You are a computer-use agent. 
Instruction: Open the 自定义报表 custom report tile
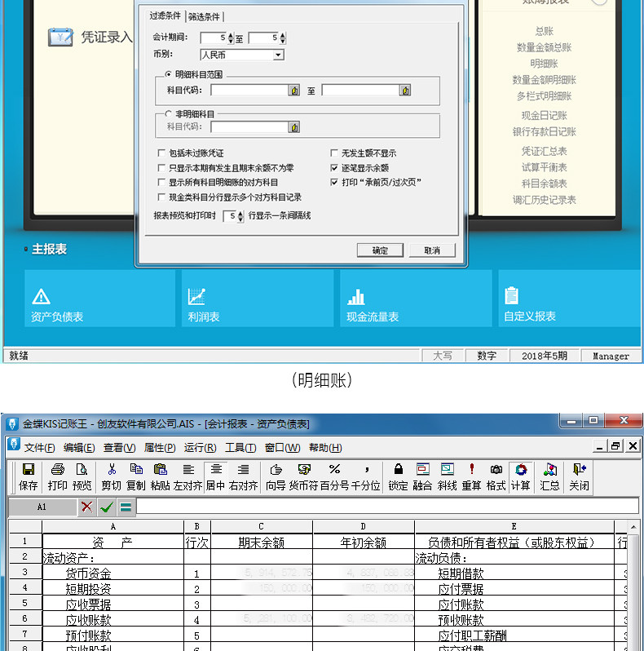[x=571, y=299]
